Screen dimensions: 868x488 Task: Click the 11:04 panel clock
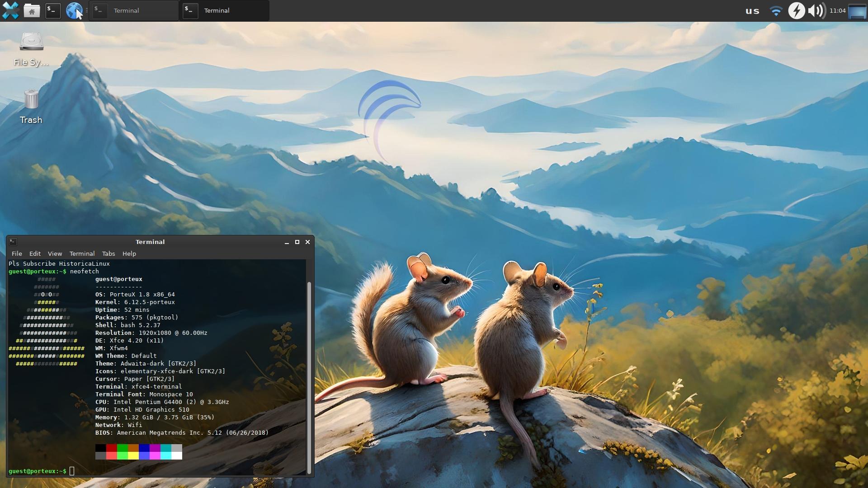[838, 10]
